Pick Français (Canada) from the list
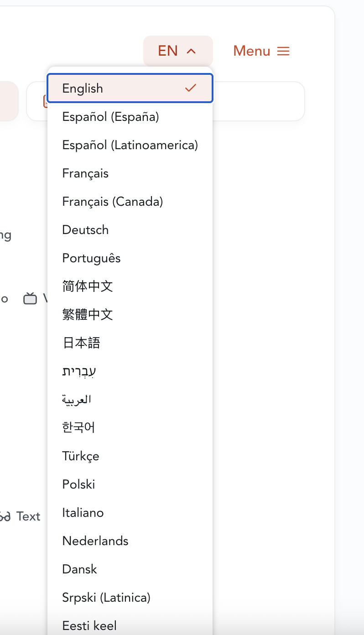Viewport: 364px width, 635px height. tap(112, 202)
